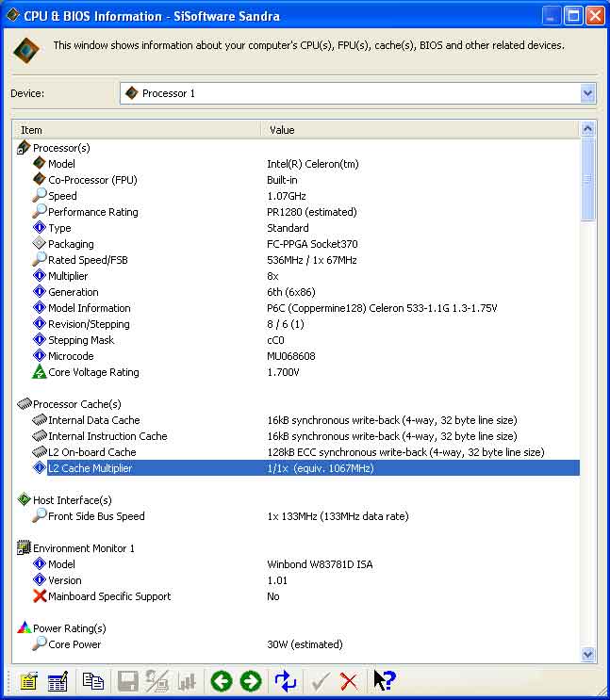
Task: Select the Mainboard Specific Support row
Action: coord(109,596)
